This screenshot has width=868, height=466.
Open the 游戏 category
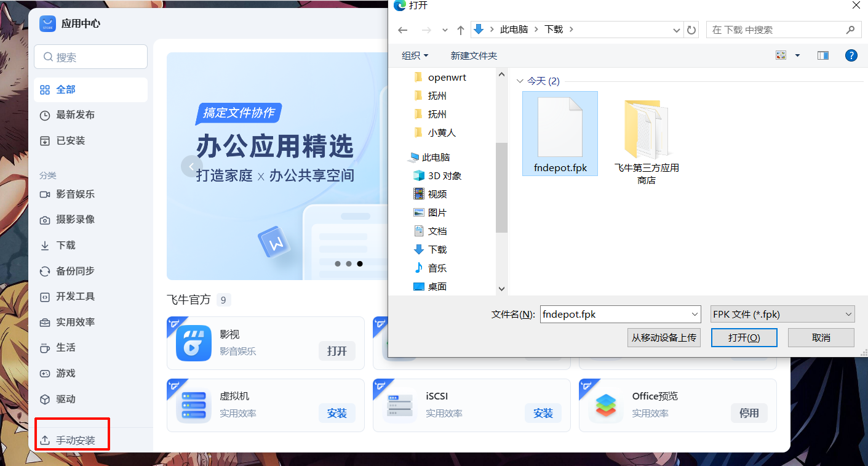pos(90,374)
